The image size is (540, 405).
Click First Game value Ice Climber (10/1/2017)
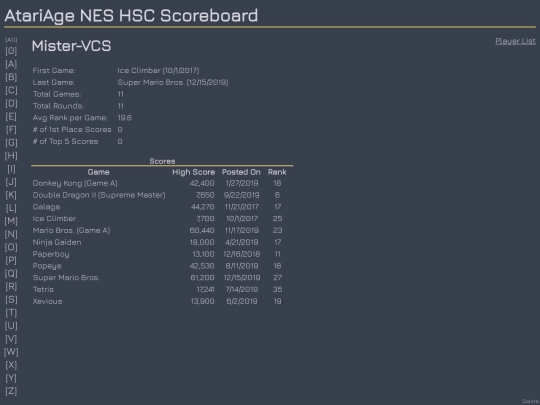(x=158, y=71)
